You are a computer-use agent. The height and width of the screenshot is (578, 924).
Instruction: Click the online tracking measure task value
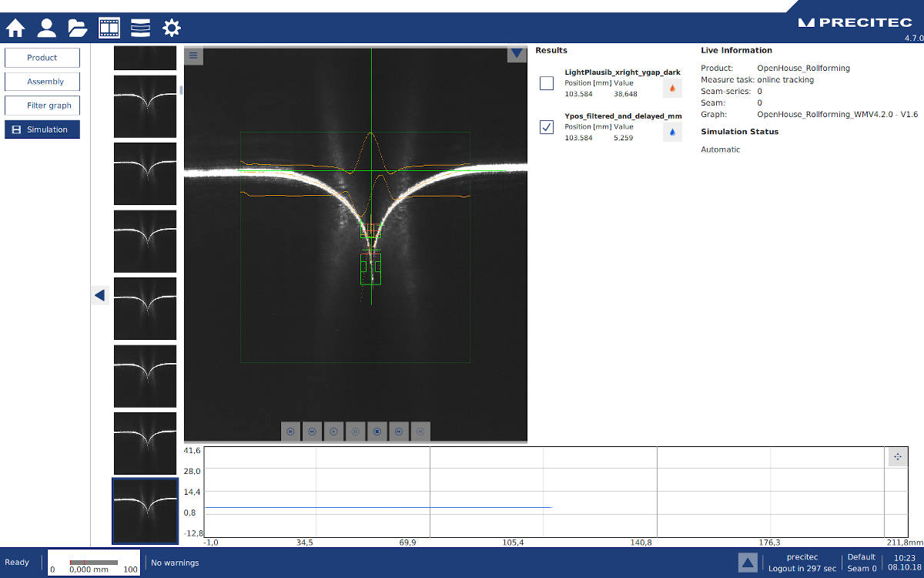coord(785,80)
